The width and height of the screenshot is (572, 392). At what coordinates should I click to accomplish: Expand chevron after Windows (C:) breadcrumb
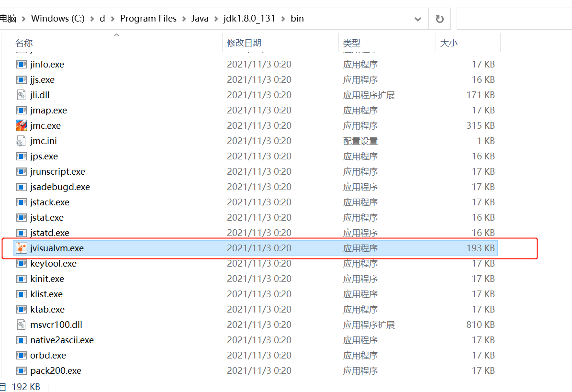[x=92, y=19]
